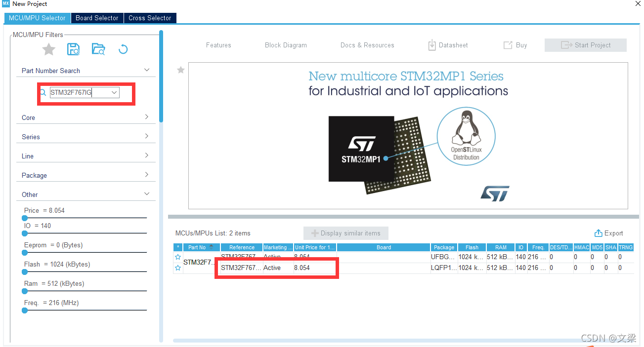
Task: Click the favorites star filter icon
Action: [x=48, y=49]
